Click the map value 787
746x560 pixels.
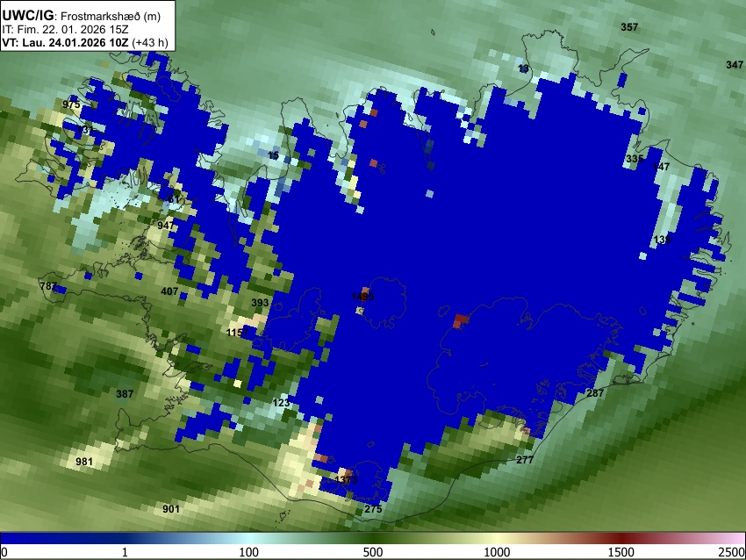(48, 286)
